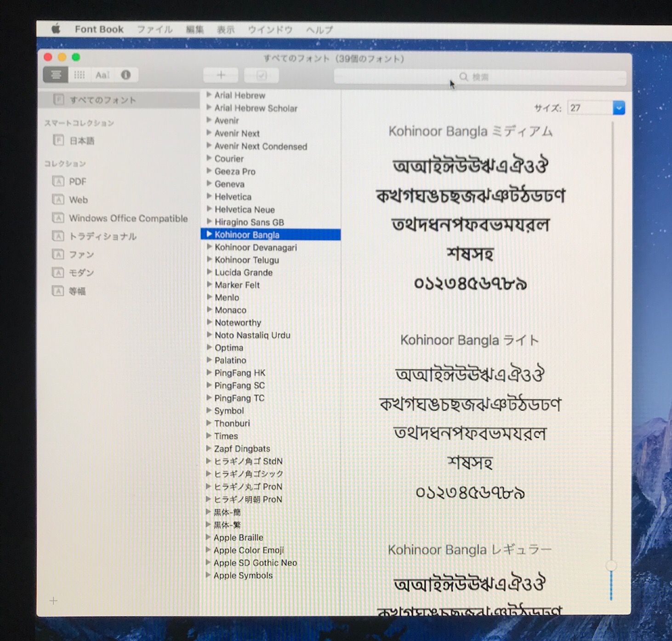Select Arial Hebrew Scholar font
Screen dimensions: 672x641
point(256,108)
